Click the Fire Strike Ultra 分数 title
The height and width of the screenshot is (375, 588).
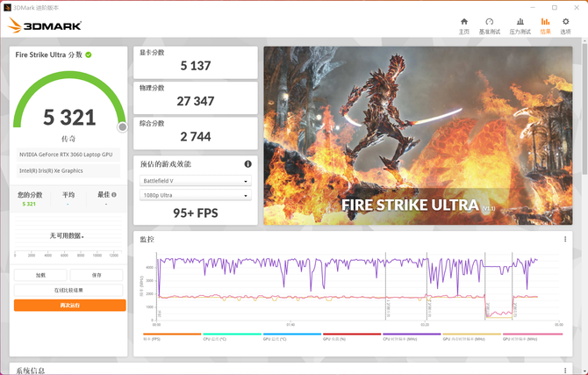click(x=49, y=54)
